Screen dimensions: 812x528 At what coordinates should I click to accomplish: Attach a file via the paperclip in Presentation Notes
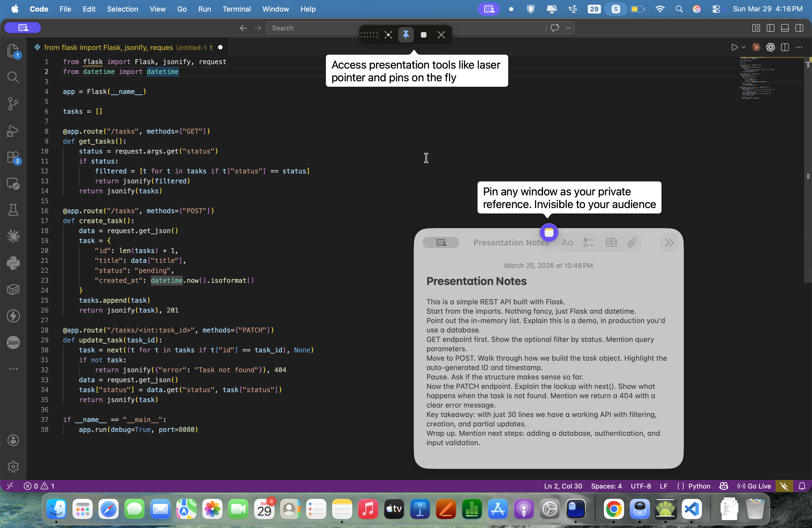pos(632,242)
